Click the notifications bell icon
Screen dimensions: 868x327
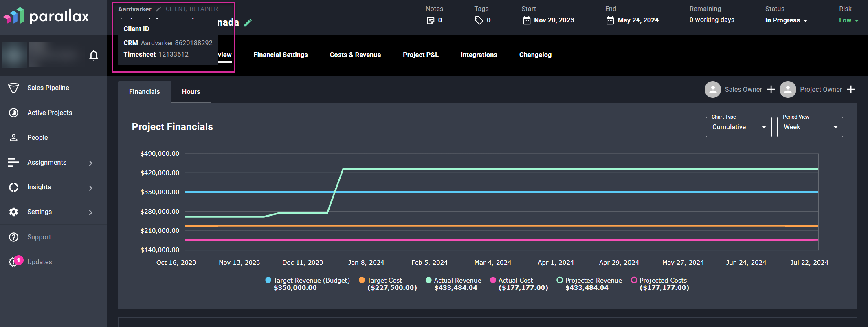(x=94, y=55)
